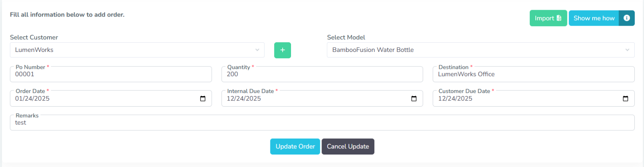Select the Destination text field
Image resolution: width=644 pixels, height=167 pixels.
coord(533,74)
